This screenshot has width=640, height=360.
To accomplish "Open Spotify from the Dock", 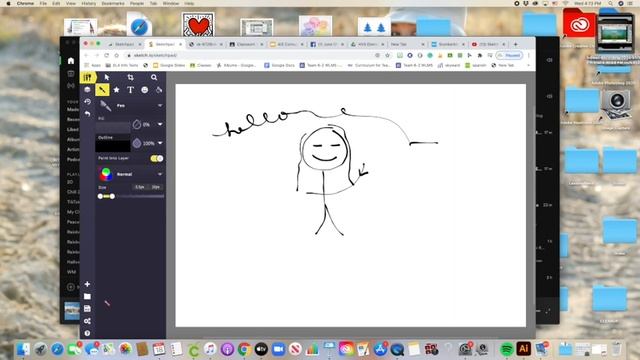I will tap(507, 349).
